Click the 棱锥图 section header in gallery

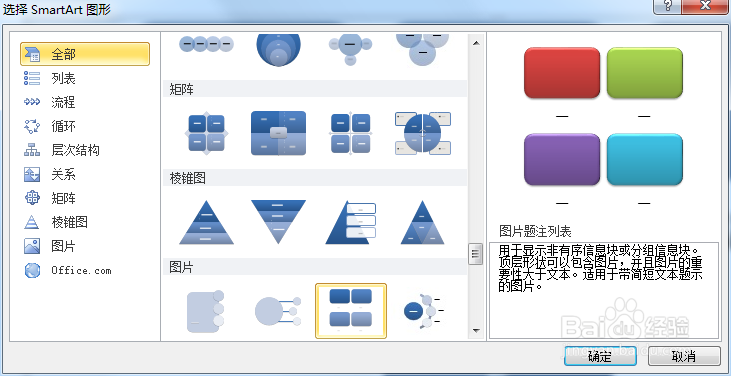[315, 178]
